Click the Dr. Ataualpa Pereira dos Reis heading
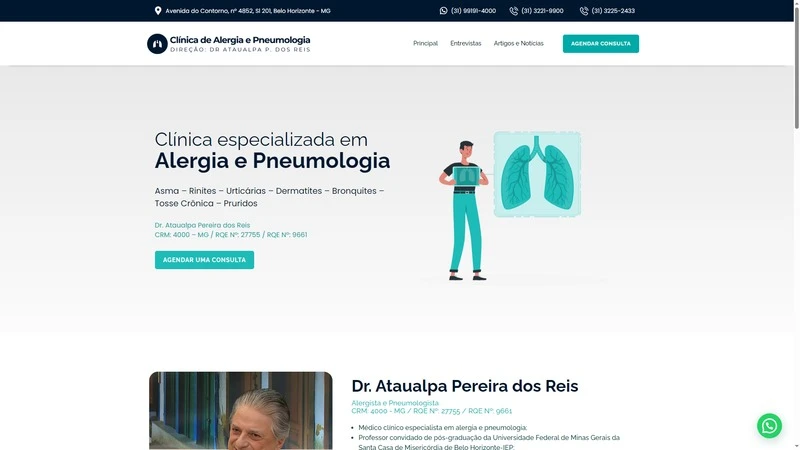The image size is (800, 450). click(x=465, y=386)
